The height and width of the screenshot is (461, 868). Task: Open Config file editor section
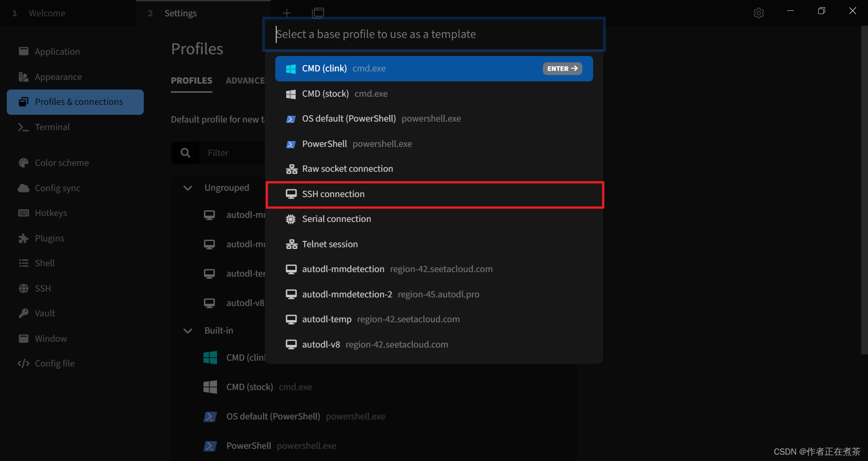click(x=75, y=363)
